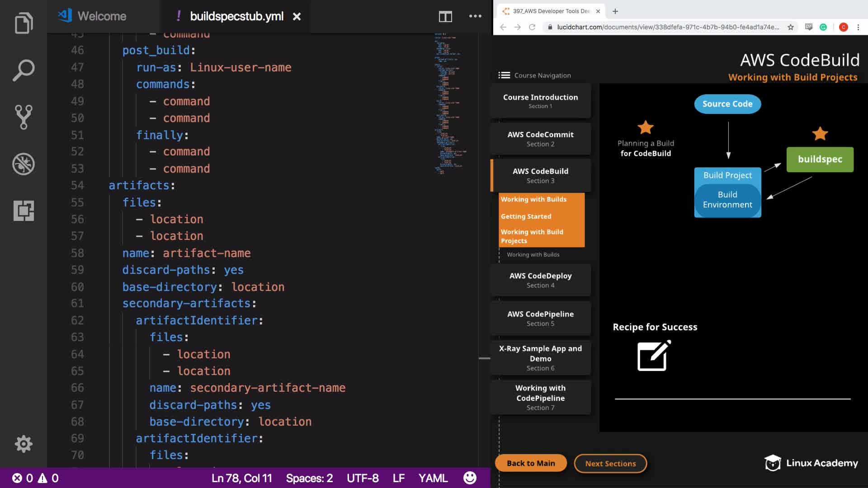Open the Debug bug icon
This screenshot has height=488, width=868.
24,164
